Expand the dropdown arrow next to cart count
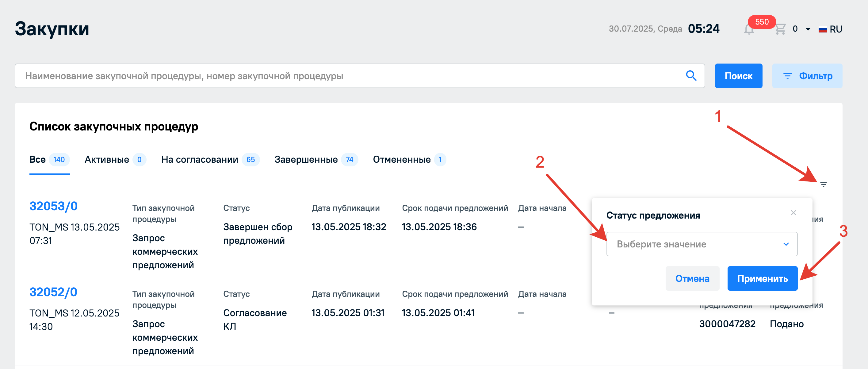Viewport: 868px width, 369px height. [808, 29]
